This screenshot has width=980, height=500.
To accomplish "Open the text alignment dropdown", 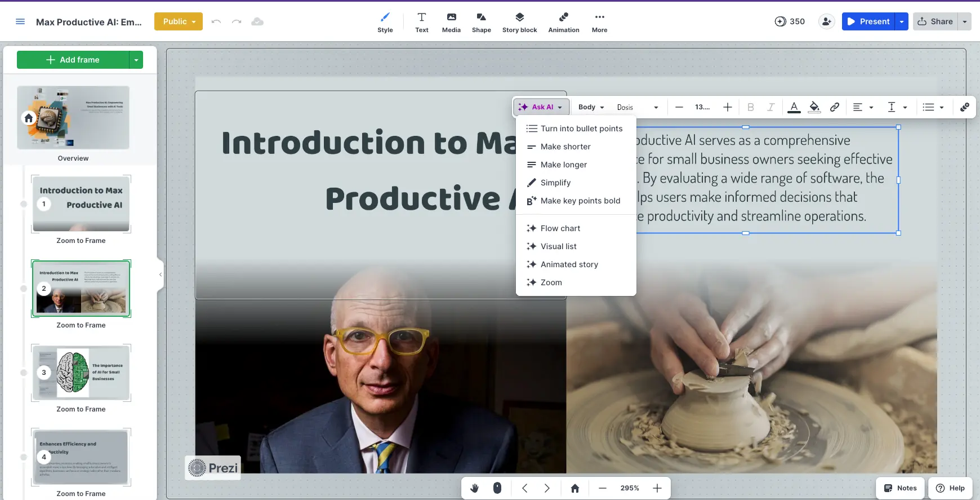I will (863, 107).
